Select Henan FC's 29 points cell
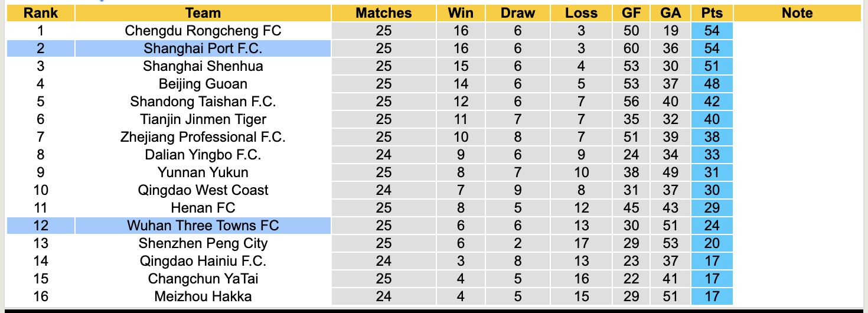 712,208
